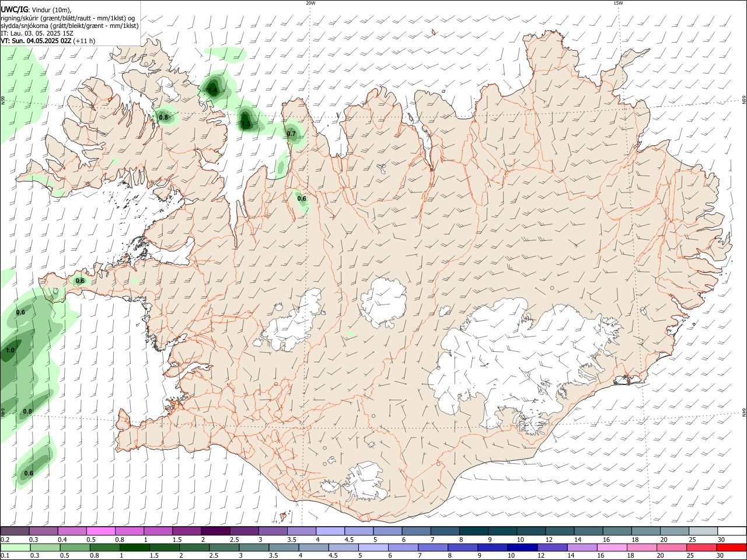
Task: Click the 0.8 value in the southwest ocean
Action: click(27, 412)
